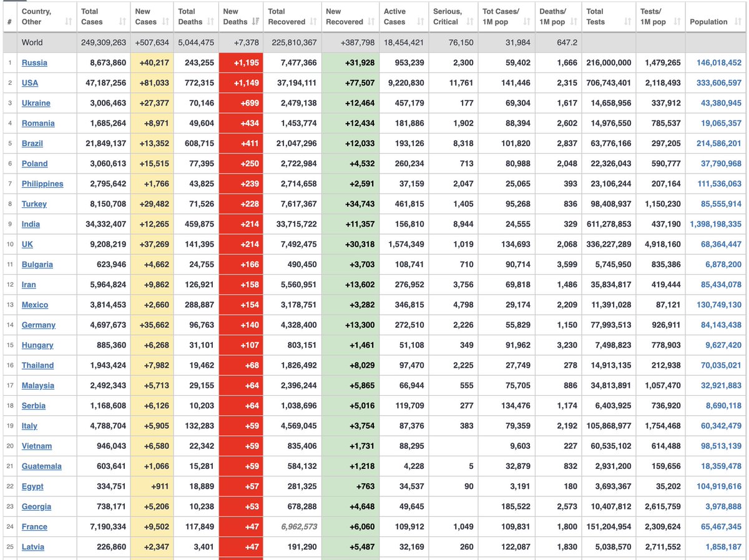Open Egypt population link 104,919,616
Screen dimensions: 749x560
pos(719,486)
